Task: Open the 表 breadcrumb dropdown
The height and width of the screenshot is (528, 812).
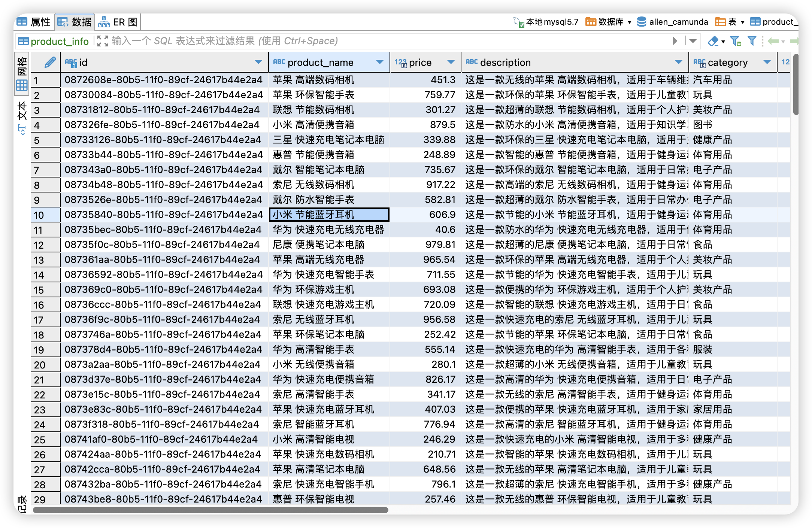Action: (x=742, y=22)
